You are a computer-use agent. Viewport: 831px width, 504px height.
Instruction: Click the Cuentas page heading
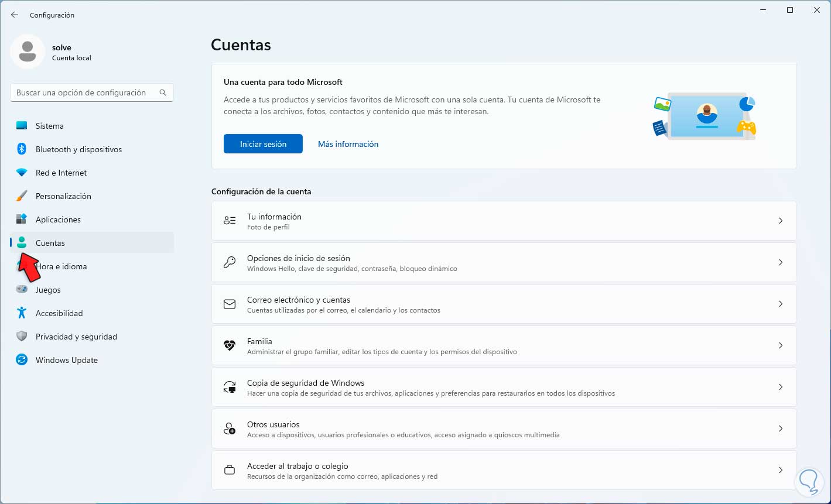click(241, 44)
